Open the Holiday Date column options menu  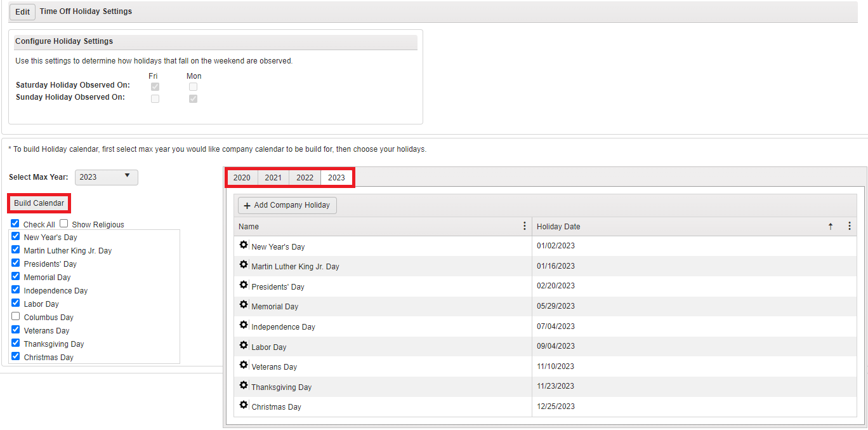coord(850,225)
